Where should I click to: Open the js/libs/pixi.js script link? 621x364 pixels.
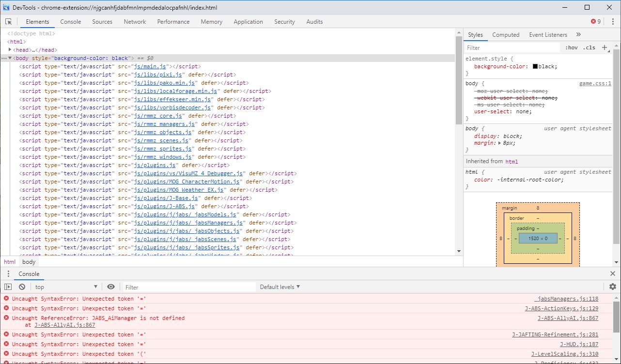pos(158,75)
